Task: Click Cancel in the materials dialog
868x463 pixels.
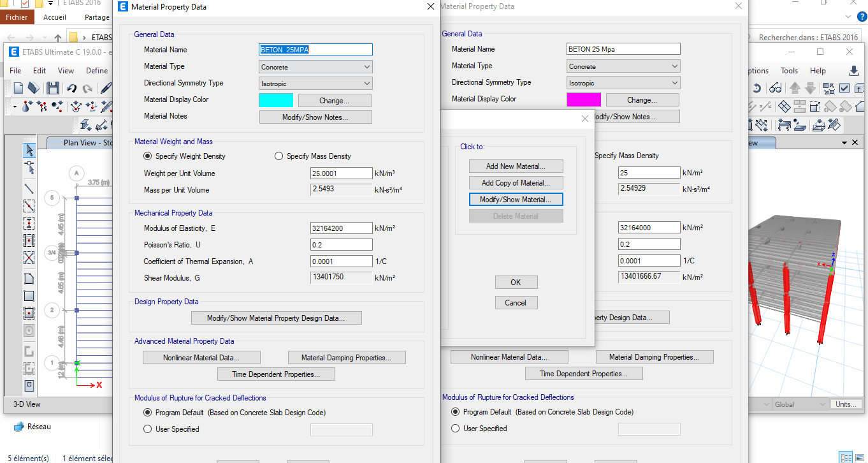Action: coord(516,303)
